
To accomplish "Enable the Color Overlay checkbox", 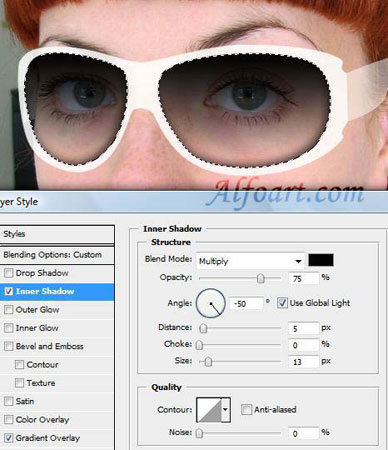I will [8, 419].
